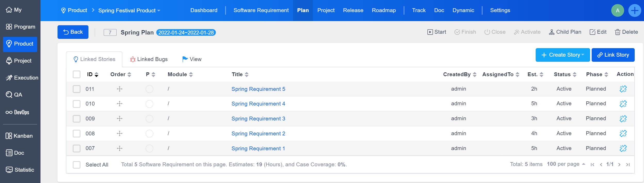Open the Kanban sidebar item
The height and width of the screenshot is (183, 644).
point(19,136)
